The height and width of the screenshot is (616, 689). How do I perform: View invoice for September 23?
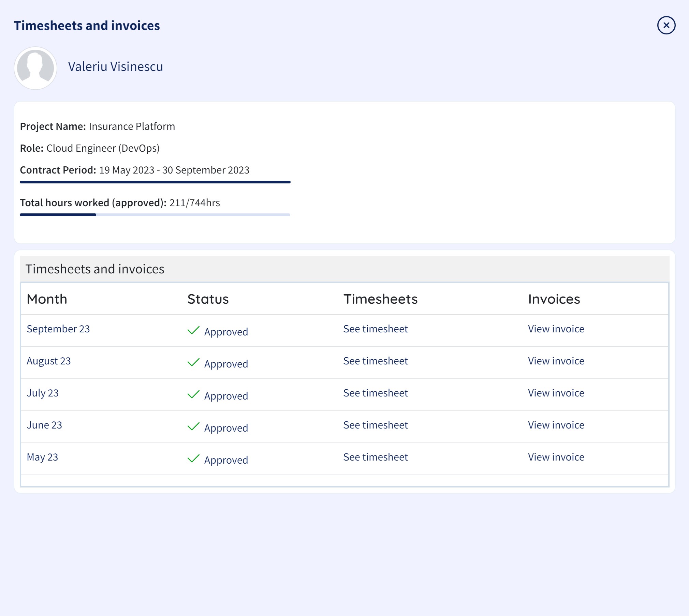556,329
